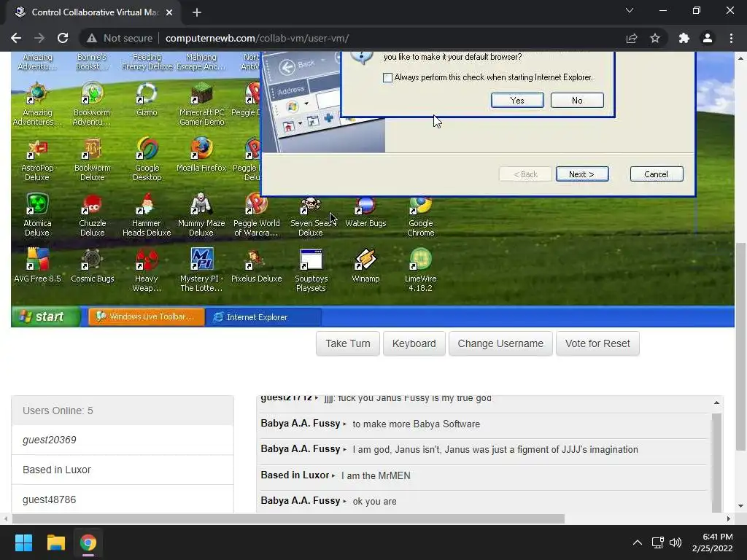The image size is (747, 560).
Task: Open a new browser tab
Action: tap(197, 12)
